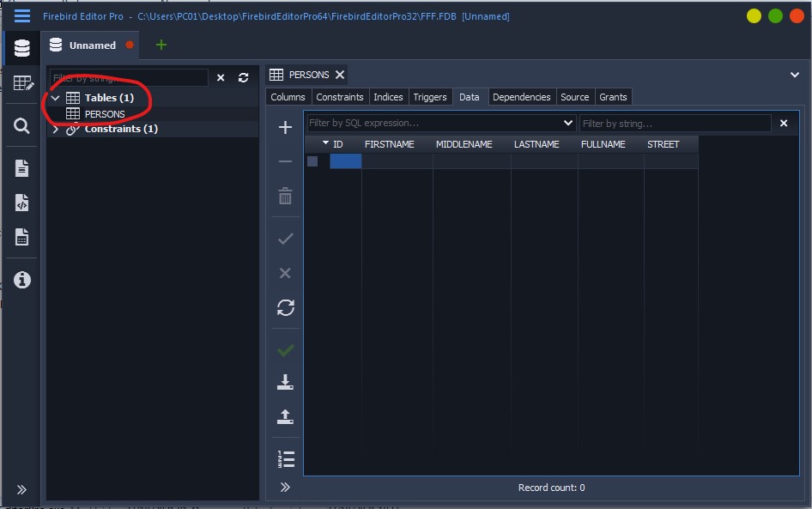This screenshot has height=509, width=812.
Task: Open the report sheet sidebar icon
Action: (21, 237)
